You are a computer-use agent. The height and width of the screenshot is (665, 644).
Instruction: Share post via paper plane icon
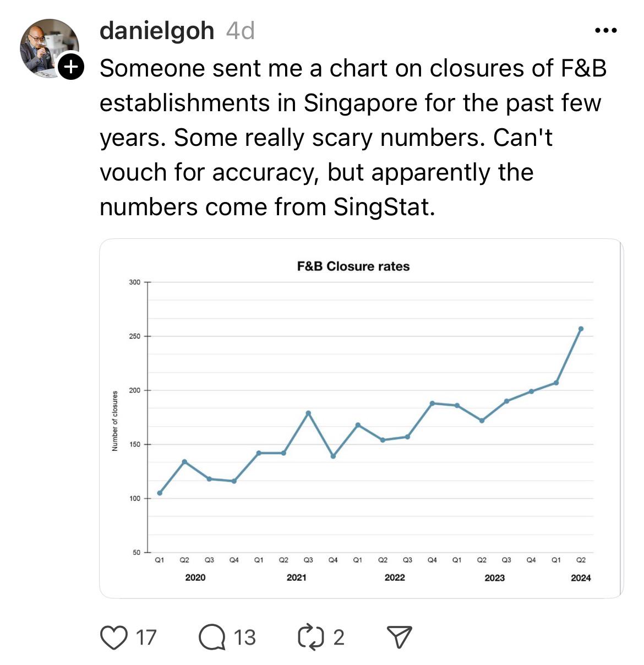coord(400,637)
